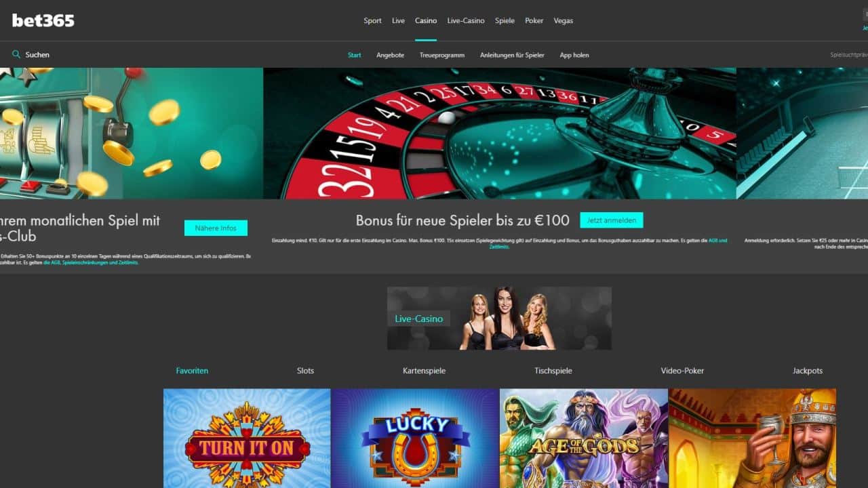Select the Tischspiele game category
The width and height of the screenshot is (868, 488).
point(553,371)
